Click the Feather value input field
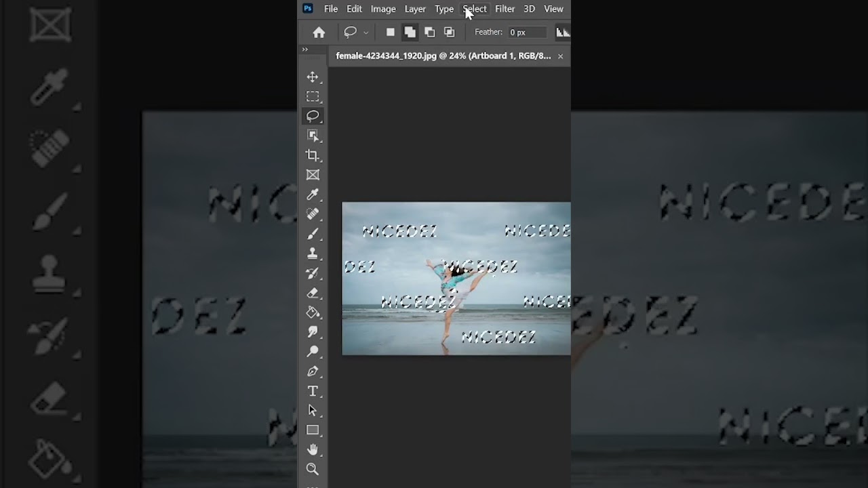 [x=526, y=32]
